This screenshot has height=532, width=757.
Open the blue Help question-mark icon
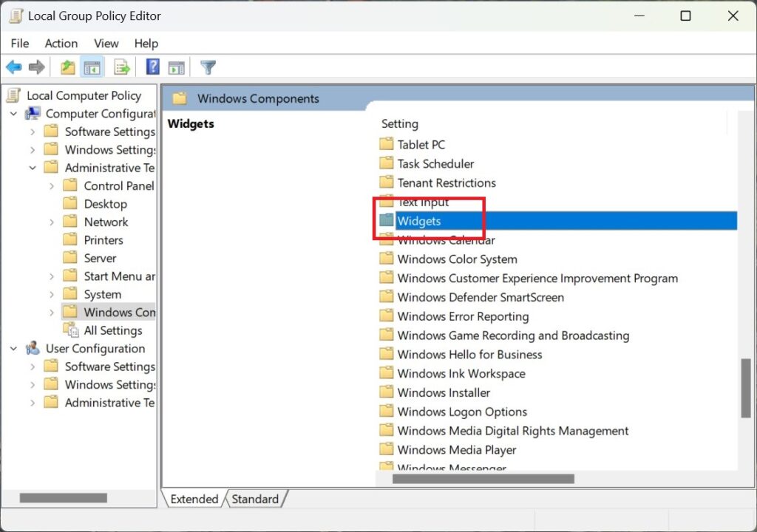point(152,66)
